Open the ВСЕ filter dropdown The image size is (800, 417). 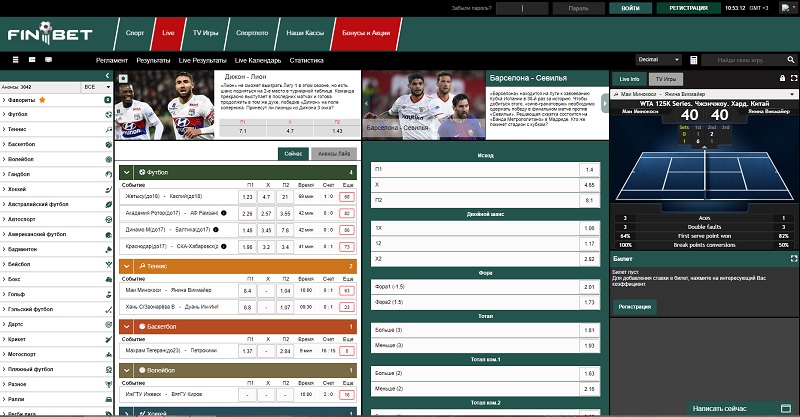[96, 87]
